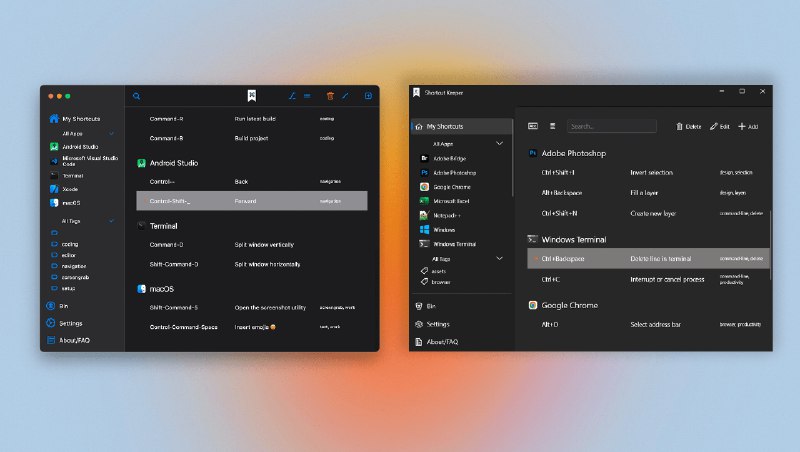The width and height of the screenshot is (800, 452).
Task: Select the Run latest build row
Action: [x=252, y=119]
